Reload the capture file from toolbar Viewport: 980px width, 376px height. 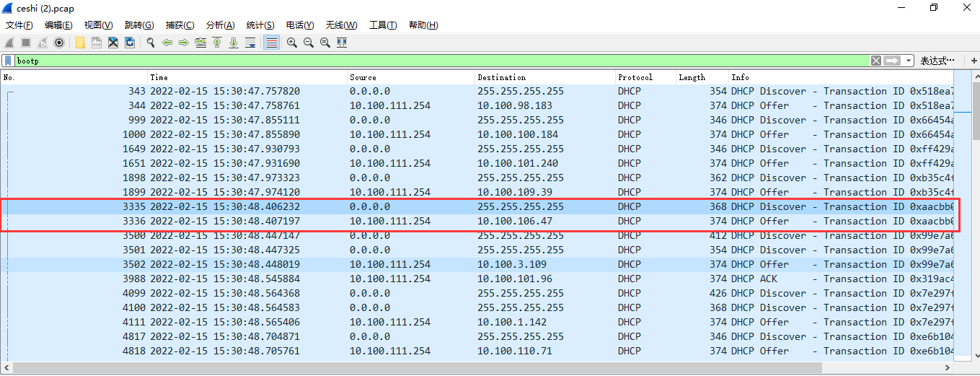pyautogui.click(x=130, y=43)
